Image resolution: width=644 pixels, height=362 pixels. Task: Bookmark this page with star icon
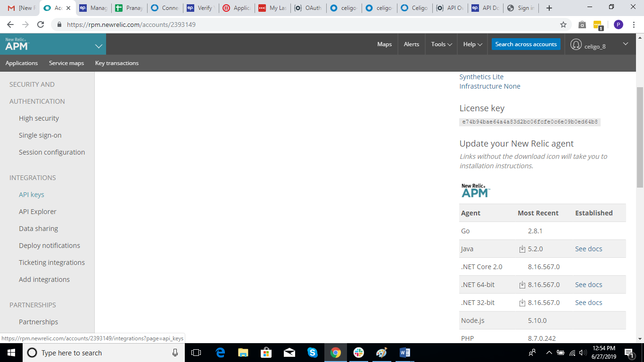click(x=563, y=25)
